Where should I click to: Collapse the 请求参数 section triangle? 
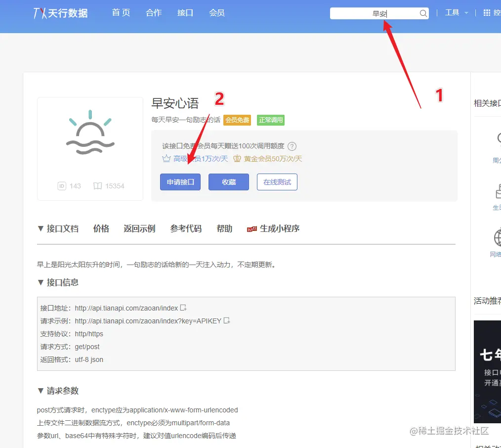(x=41, y=391)
